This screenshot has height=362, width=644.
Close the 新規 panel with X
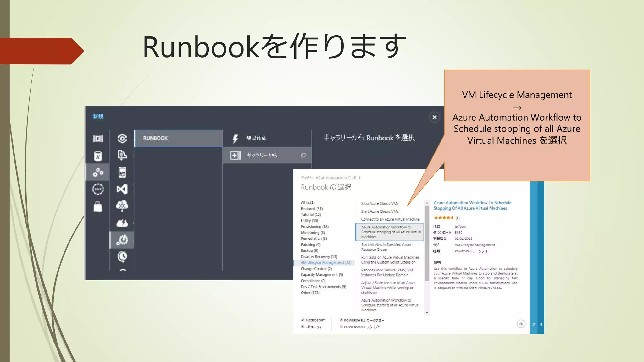click(x=434, y=117)
